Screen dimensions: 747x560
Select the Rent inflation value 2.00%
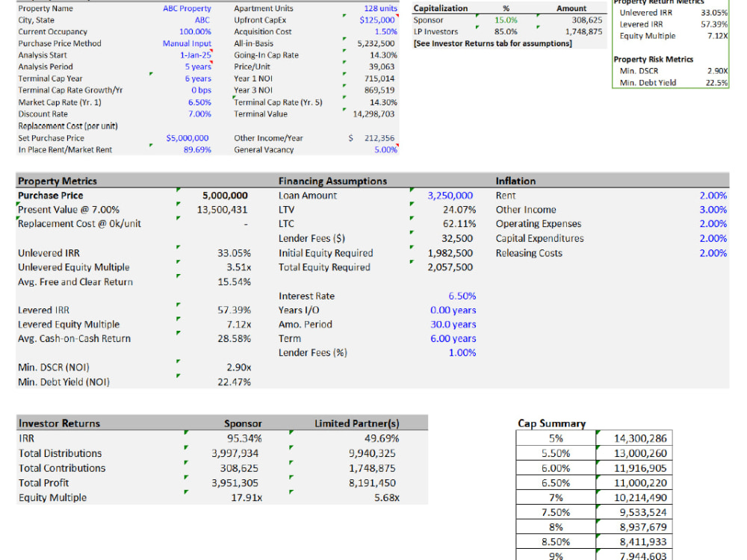713,196
